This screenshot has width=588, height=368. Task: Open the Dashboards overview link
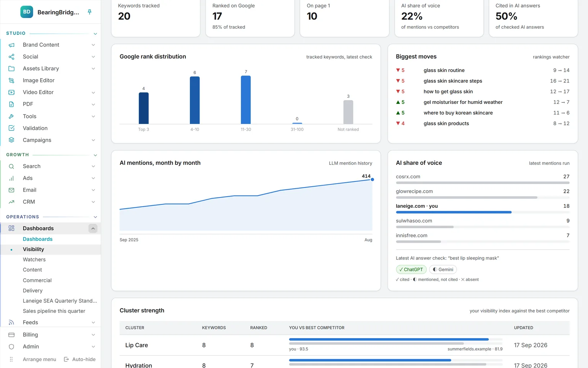(38, 239)
